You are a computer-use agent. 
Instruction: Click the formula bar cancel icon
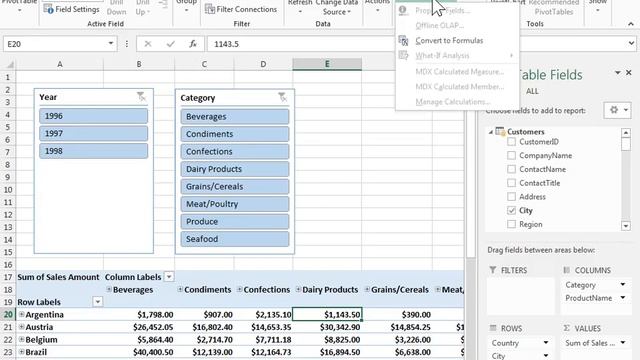point(148,44)
